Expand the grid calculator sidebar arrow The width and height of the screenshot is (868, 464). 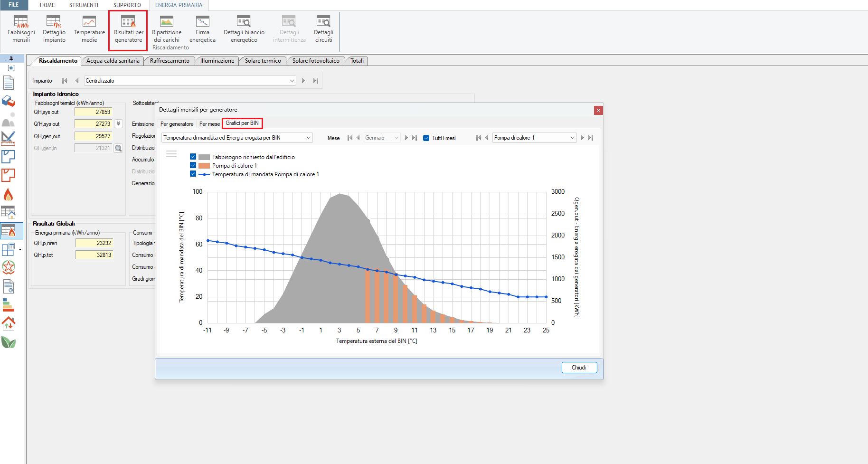pos(20,249)
